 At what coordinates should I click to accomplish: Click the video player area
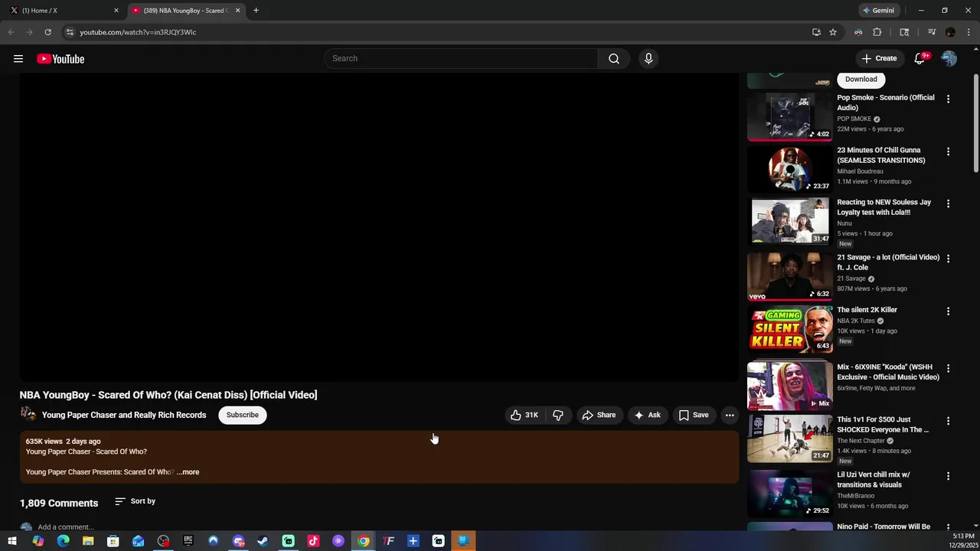(x=379, y=227)
